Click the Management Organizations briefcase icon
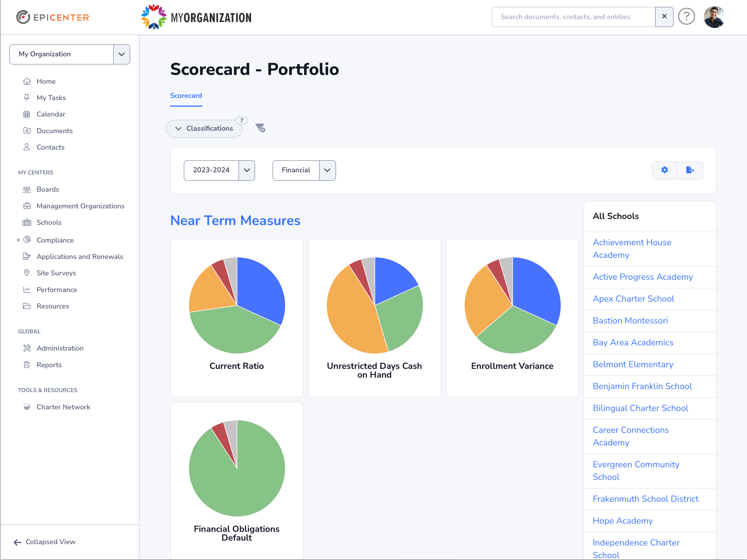This screenshot has width=747, height=560. click(27, 206)
